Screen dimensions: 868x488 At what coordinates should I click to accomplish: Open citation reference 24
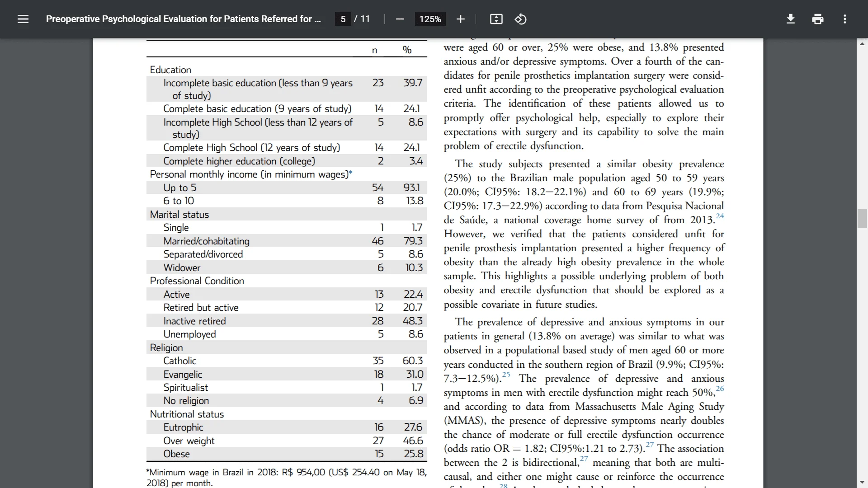point(720,216)
